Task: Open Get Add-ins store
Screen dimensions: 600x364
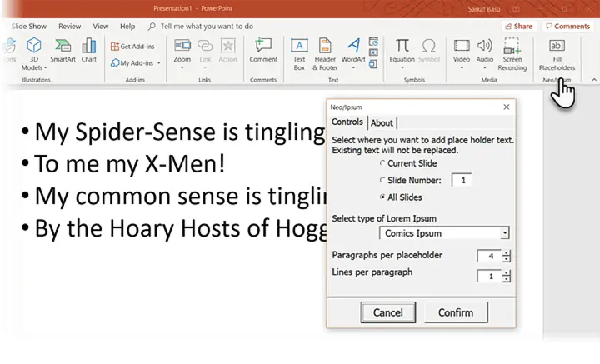Action: (x=132, y=47)
